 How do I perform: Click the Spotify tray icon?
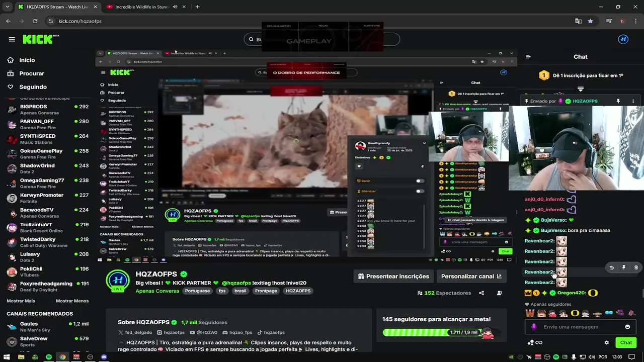[556, 357]
